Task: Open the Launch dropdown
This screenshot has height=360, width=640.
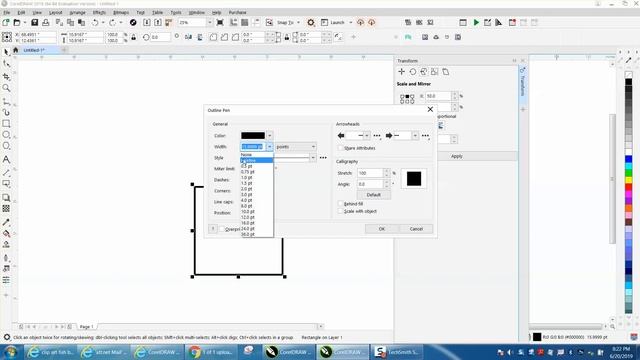Action: tap(351, 22)
